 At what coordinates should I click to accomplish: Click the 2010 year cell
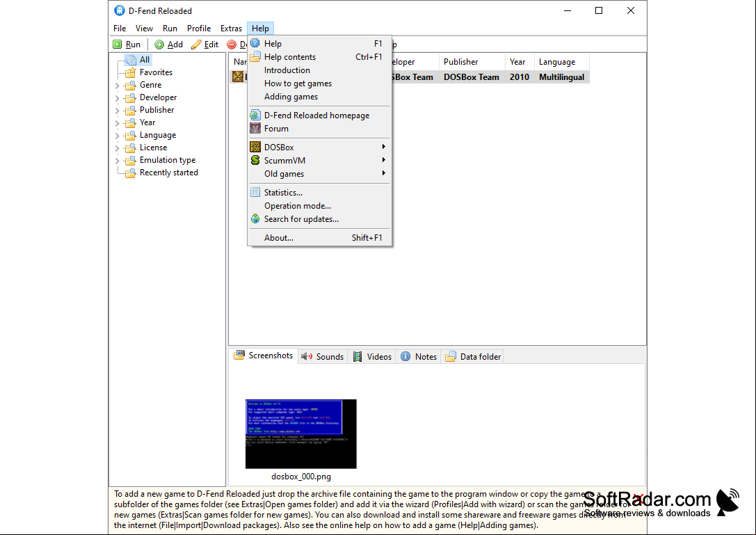point(520,77)
